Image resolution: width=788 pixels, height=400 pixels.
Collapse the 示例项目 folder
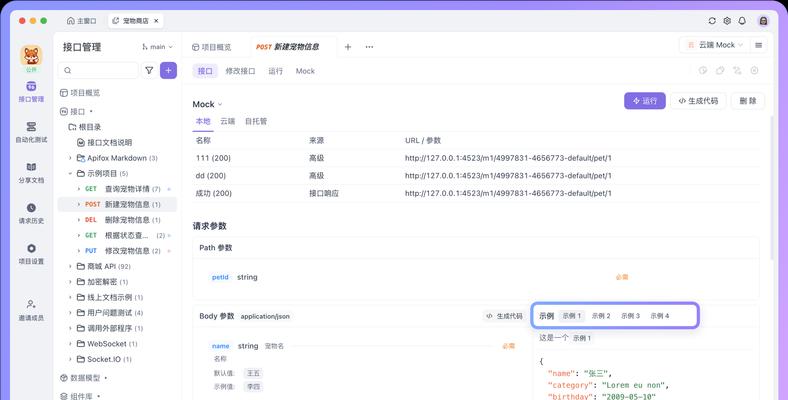click(x=70, y=174)
